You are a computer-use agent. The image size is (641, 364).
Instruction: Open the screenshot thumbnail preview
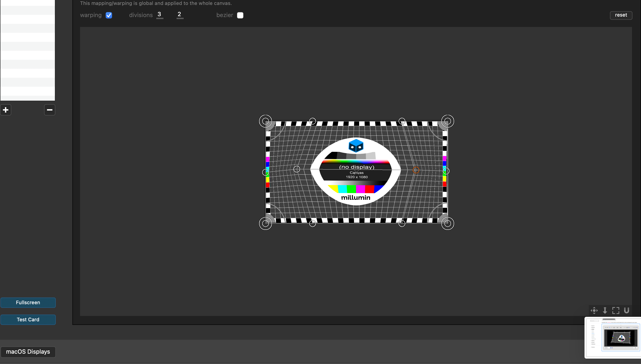(613, 337)
